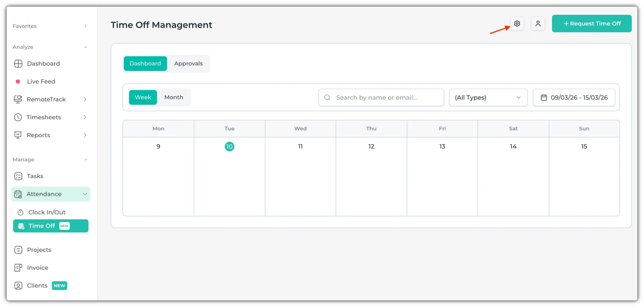Open Clients in the sidebar
The image size is (644, 307).
click(37, 286)
